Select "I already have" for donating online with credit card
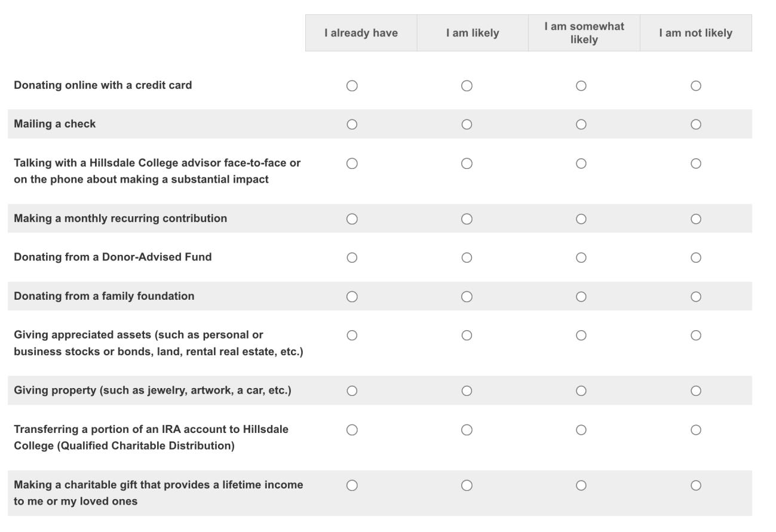The image size is (776, 532). [x=352, y=86]
